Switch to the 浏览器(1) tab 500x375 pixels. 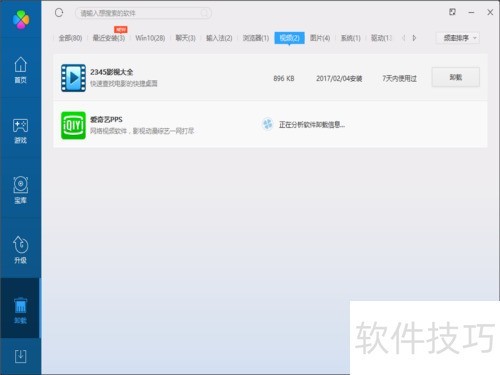click(256, 38)
